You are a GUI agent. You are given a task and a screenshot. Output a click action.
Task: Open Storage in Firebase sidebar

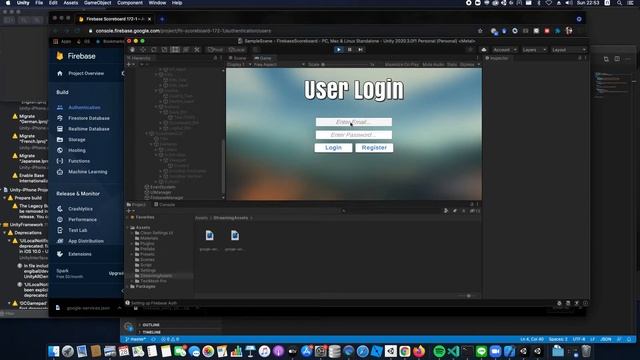tap(77, 140)
